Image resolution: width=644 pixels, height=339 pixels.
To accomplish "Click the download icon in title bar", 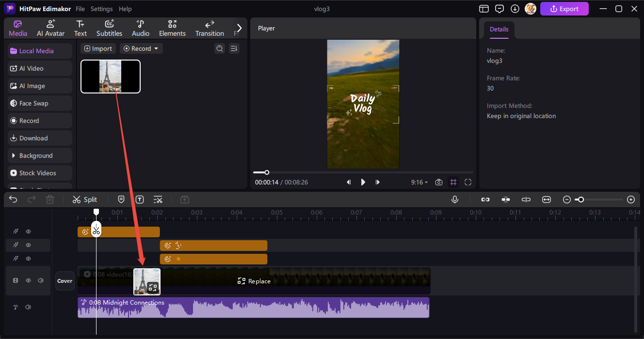I will 515,9.
